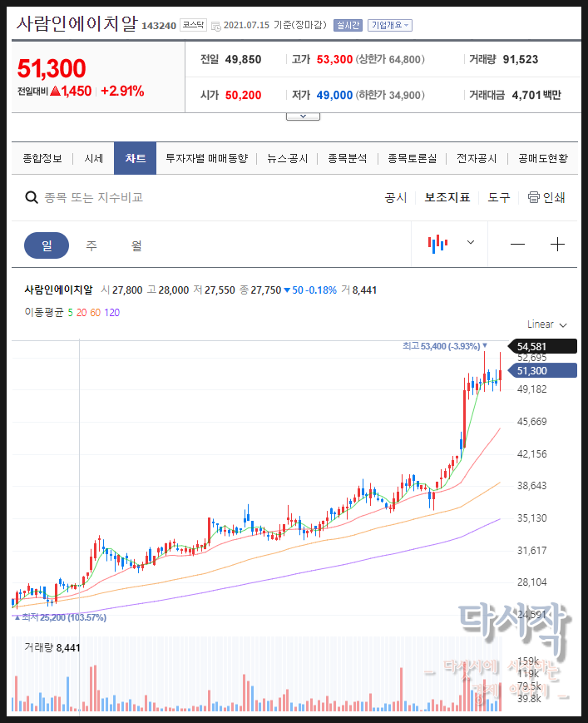
Task: Expand the quote details panel chevron
Action: click(x=303, y=116)
